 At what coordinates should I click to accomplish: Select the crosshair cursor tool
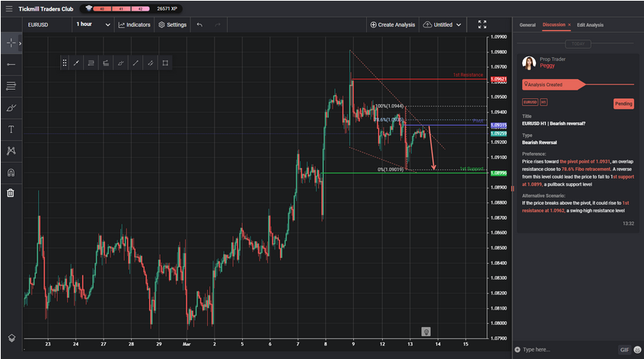click(x=11, y=43)
